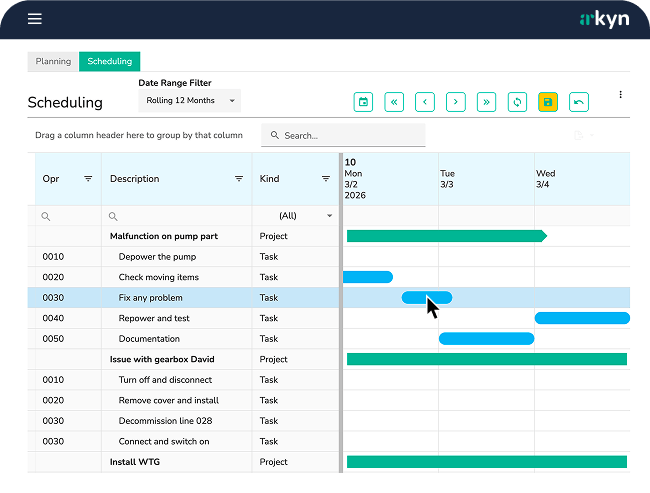Undo changes with the undo arrow button
The image size is (650, 493).
point(579,102)
